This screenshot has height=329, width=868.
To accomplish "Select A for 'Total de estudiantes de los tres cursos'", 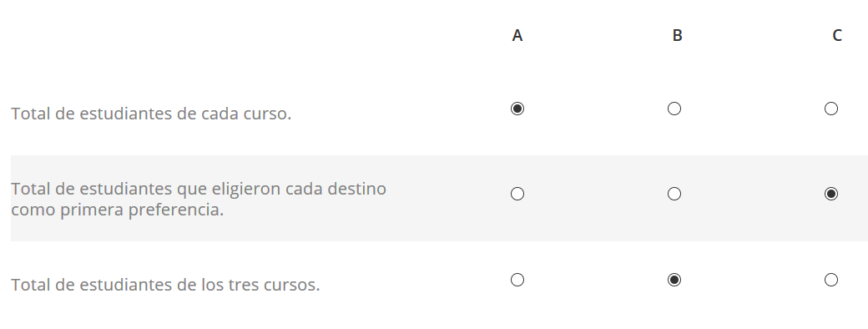I will (x=517, y=280).
